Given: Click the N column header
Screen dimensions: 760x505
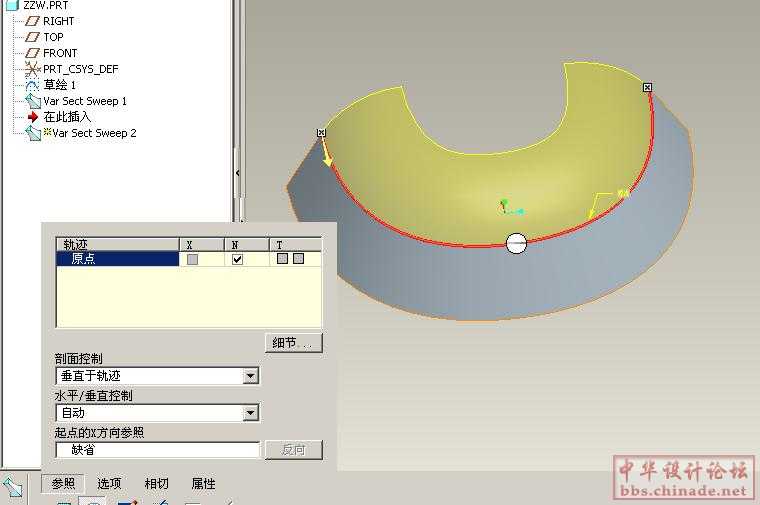Looking at the screenshot, I should coord(246,244).
